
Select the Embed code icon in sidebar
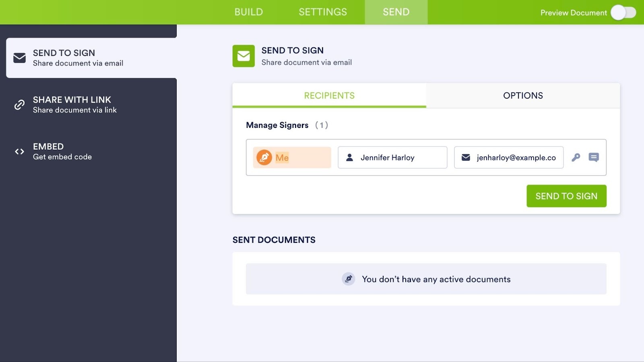(x=19, y=152)
